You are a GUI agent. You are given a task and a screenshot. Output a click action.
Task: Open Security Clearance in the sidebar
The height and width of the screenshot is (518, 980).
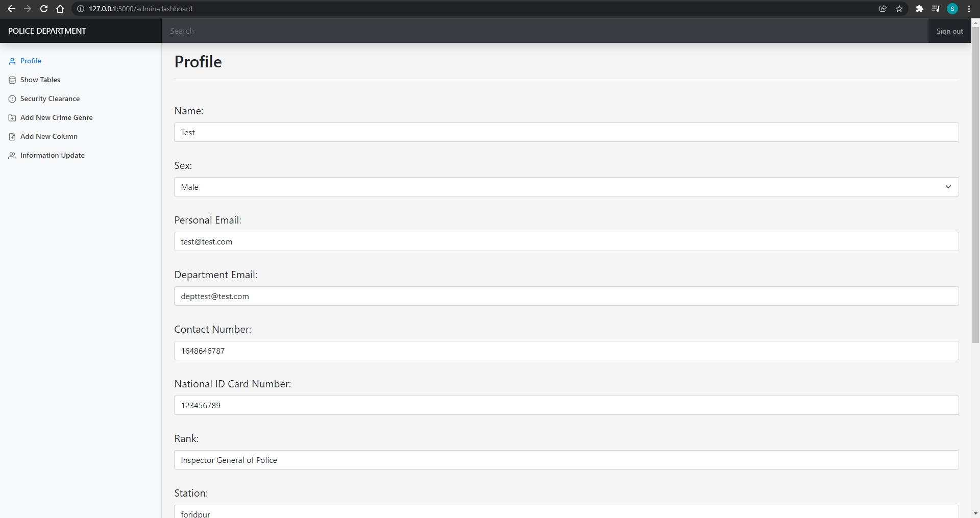(x=50, y=98)
